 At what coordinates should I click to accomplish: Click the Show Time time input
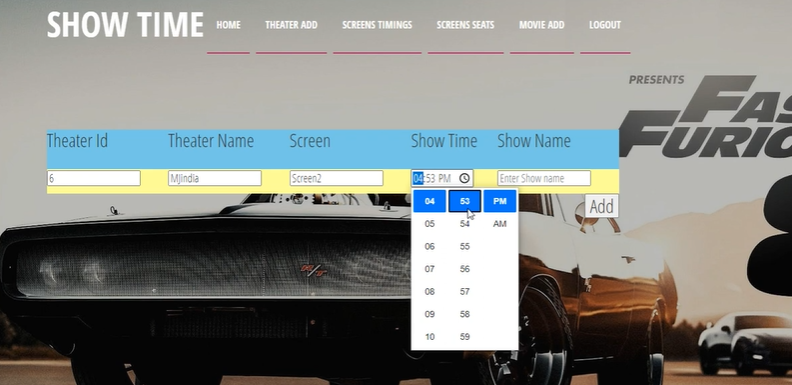pos(442,178)
